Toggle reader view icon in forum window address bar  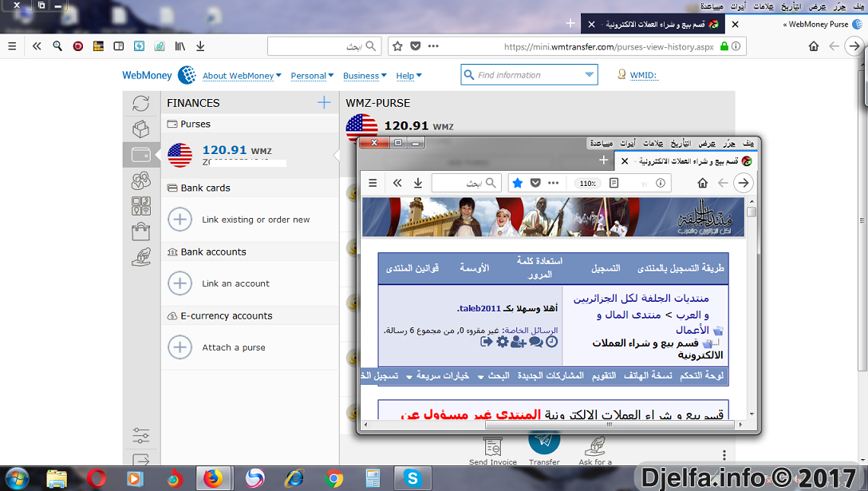tap(614, 183)
